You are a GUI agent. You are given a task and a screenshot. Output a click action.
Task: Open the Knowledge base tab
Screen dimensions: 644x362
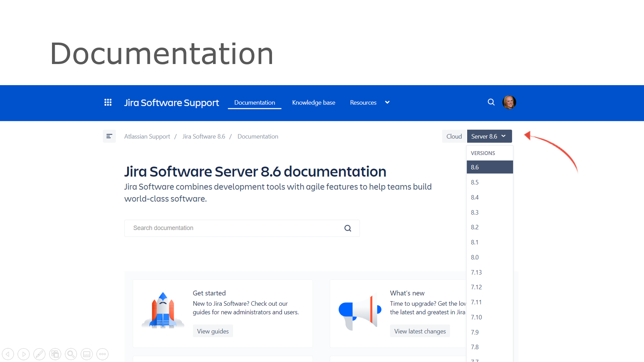pyautogui.click(x=314, y=103)
